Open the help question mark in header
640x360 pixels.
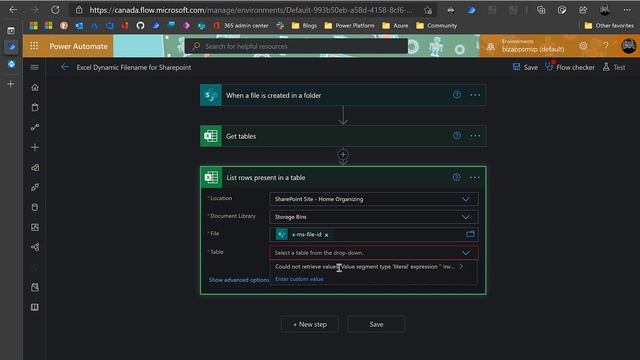606,46
